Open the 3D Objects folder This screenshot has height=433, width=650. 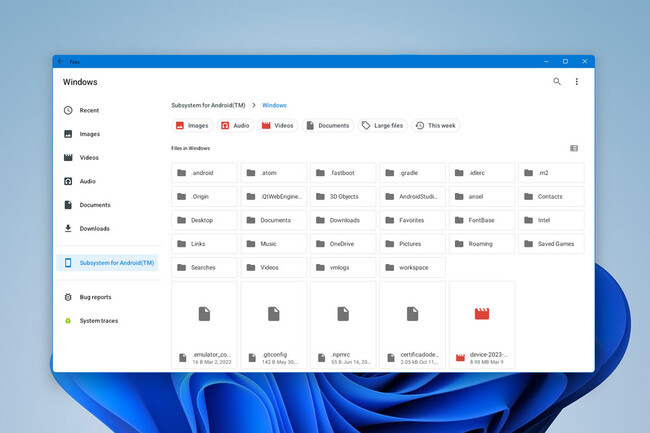[x=343, y=196]
